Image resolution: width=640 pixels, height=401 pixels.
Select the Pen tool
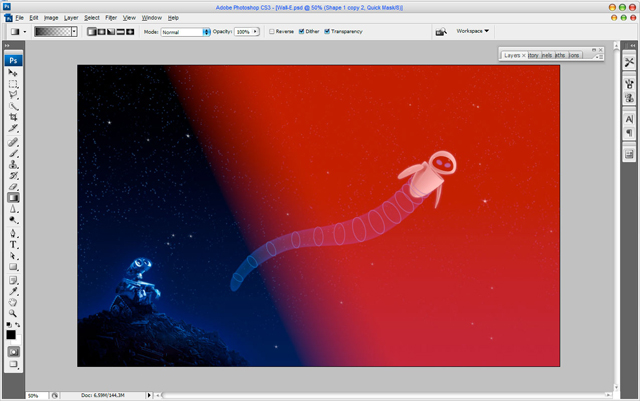13,234
